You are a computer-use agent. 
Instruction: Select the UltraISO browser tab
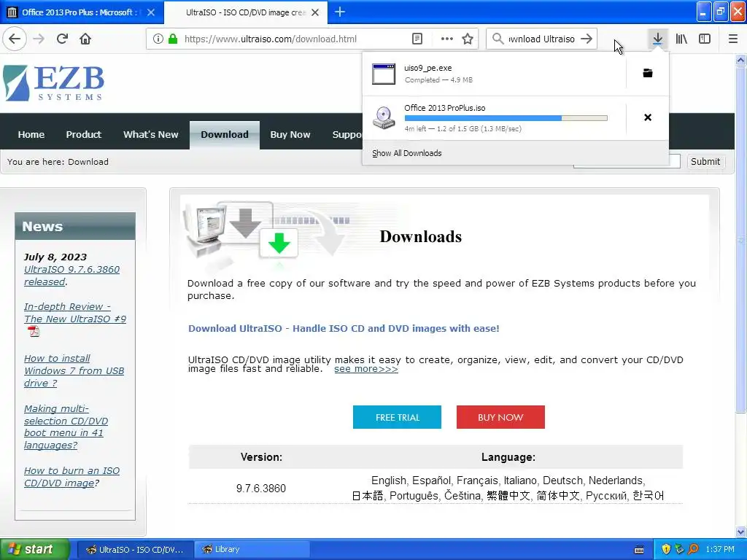245,12
